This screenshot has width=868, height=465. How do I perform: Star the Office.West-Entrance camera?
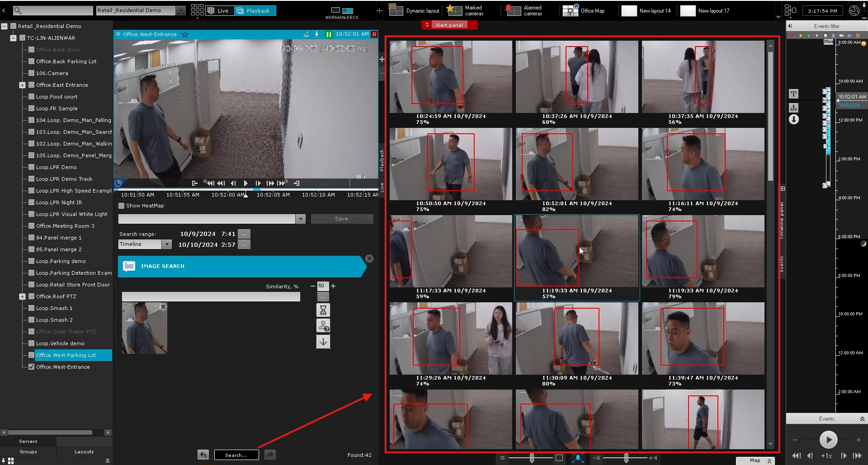[185, 34]
